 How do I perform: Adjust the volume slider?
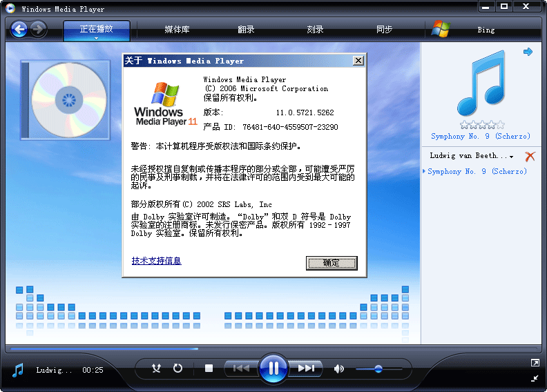[x=378, y=369]
